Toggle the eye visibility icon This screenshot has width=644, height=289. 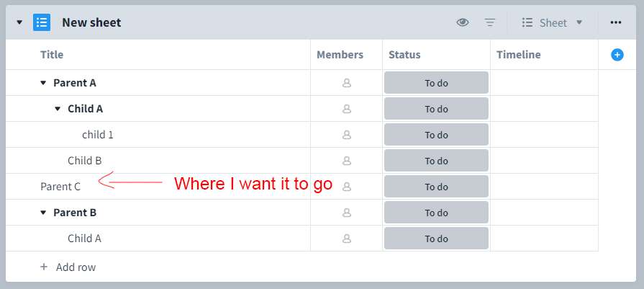tap(463, 22)
